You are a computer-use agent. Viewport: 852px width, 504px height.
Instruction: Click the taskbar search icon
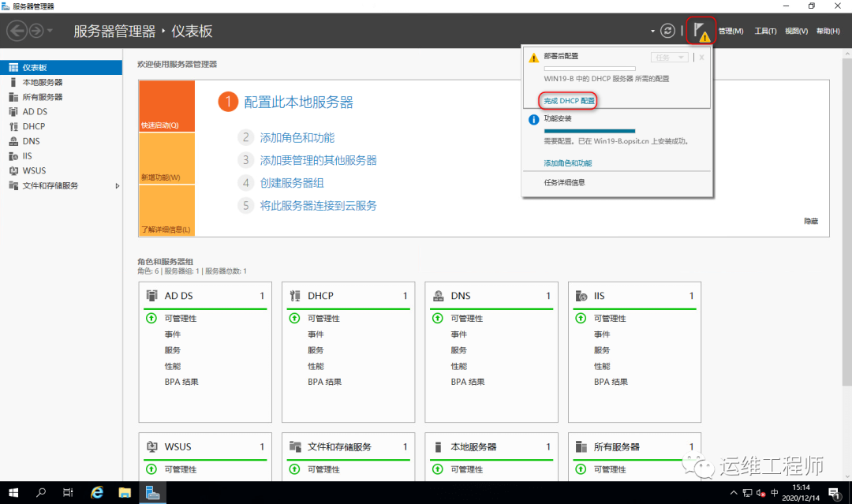41,493
